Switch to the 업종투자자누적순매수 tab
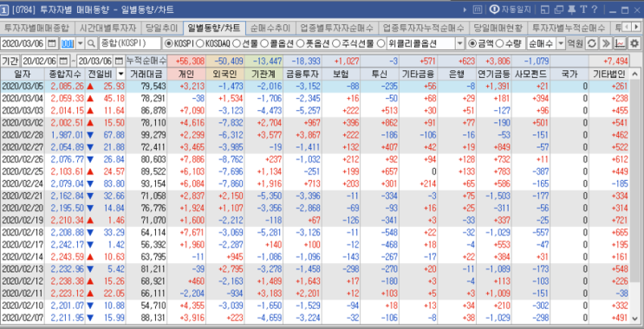 click(x=423, y=28)
